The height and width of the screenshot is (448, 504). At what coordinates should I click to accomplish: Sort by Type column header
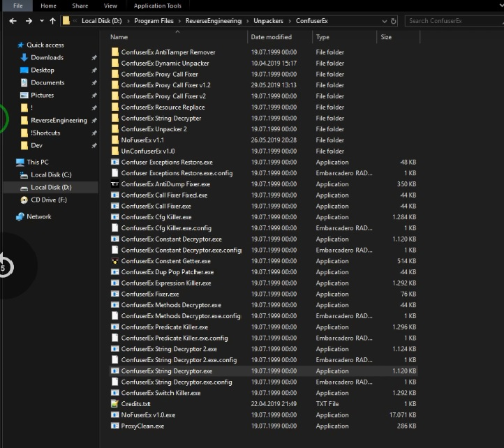point(323,37)
